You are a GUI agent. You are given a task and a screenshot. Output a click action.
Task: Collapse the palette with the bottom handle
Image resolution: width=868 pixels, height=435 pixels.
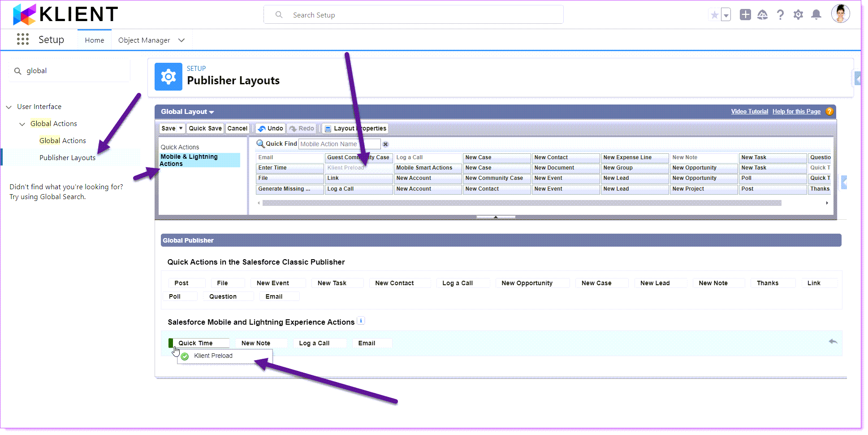click(496, 217)
